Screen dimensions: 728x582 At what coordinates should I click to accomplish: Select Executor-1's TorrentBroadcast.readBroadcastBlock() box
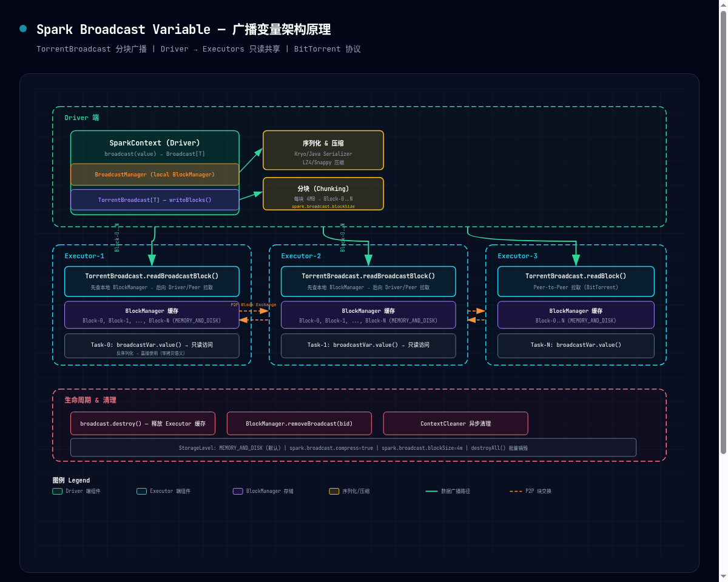[152, 282]
